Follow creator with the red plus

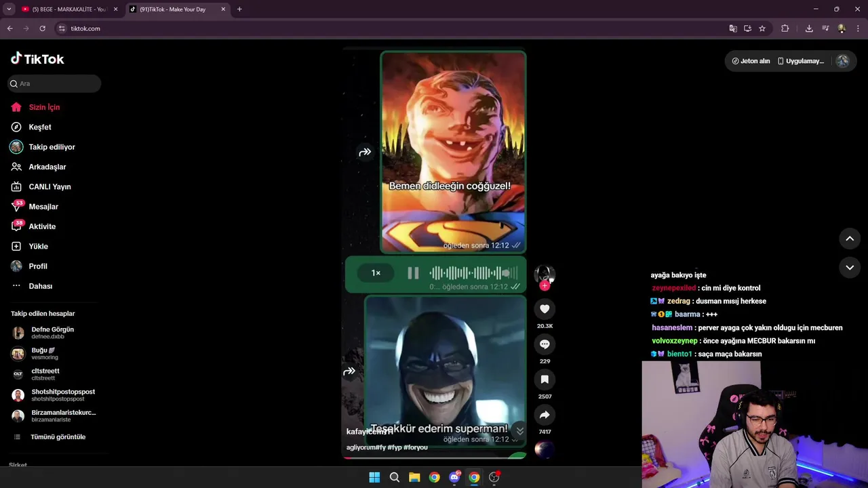[x=545, y=285]
